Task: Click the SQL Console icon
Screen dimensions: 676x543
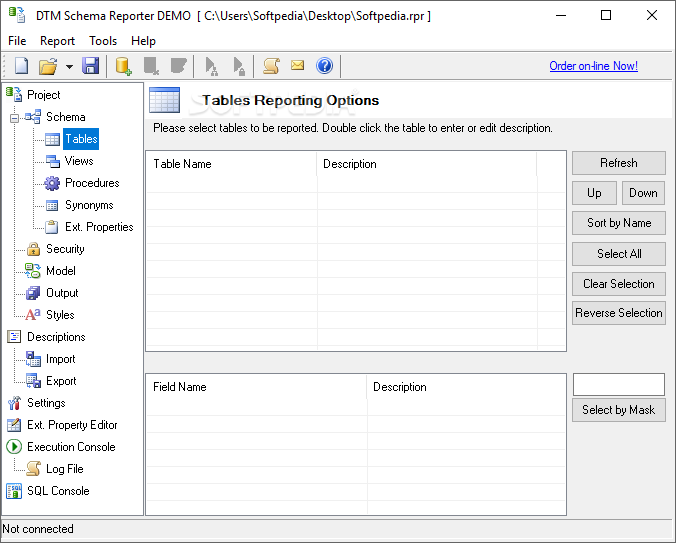Action: coord(14,491)
